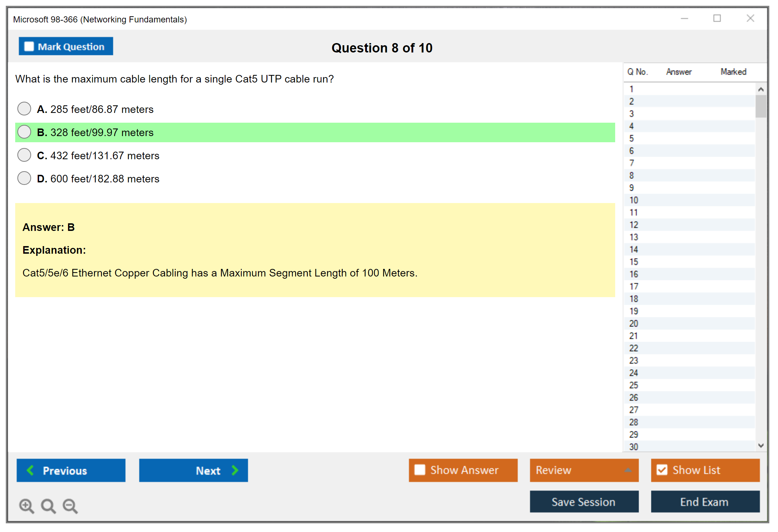Toggle the Mark Question checkbox

(29, 46)
